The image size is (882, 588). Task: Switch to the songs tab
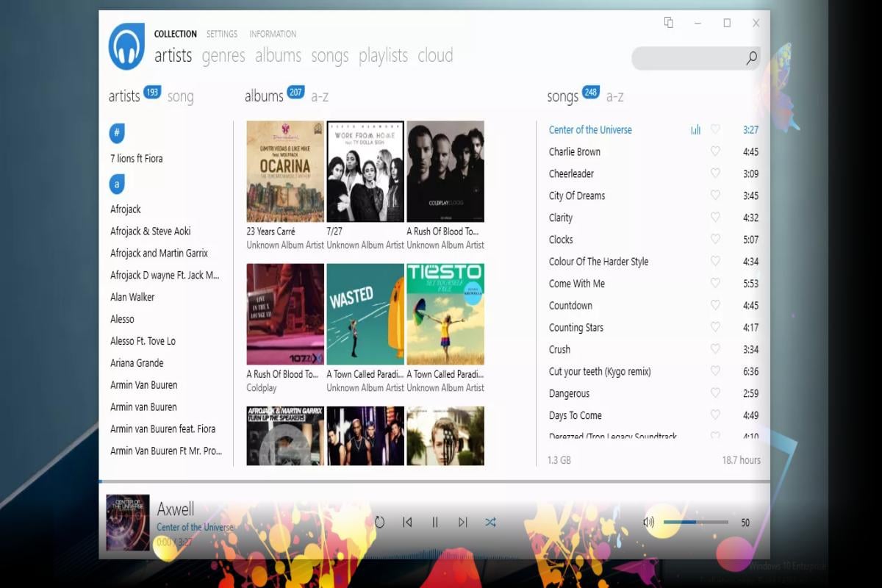pos(330,56)
